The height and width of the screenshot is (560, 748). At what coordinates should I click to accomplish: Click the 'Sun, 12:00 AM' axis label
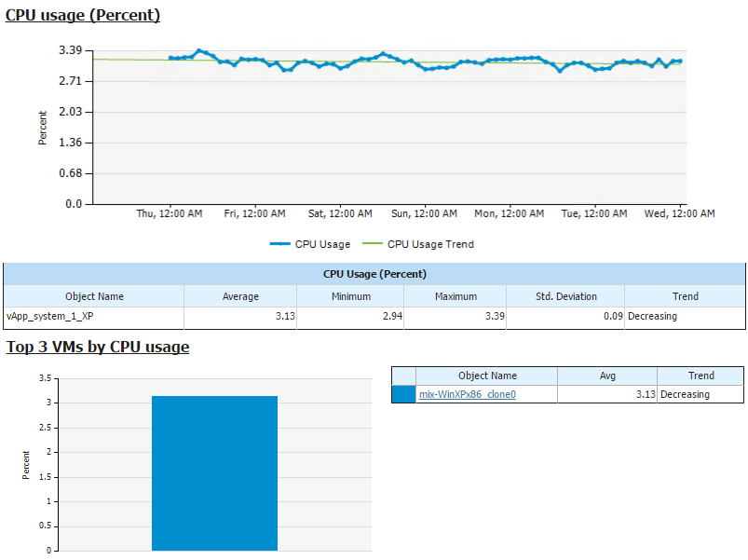424,213
